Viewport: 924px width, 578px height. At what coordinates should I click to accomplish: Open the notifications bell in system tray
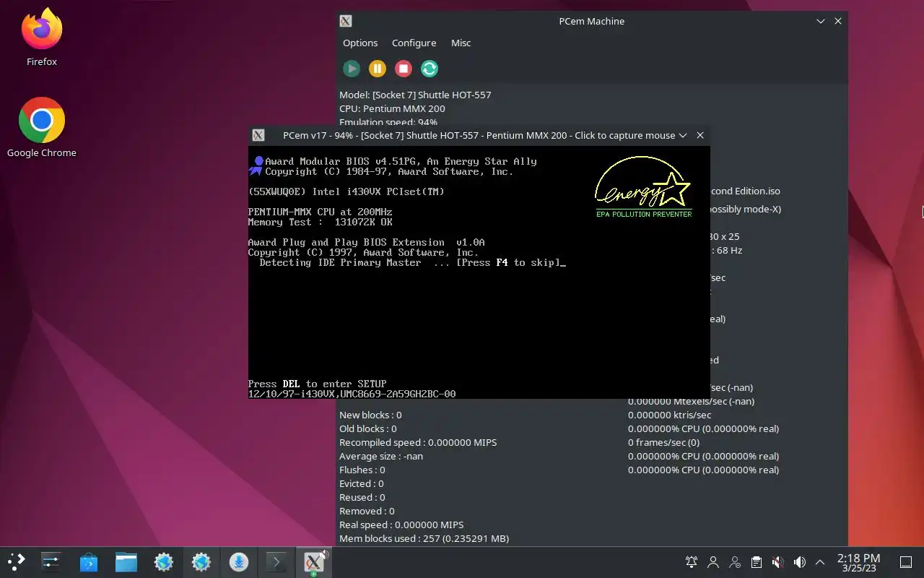click(692, 562)
